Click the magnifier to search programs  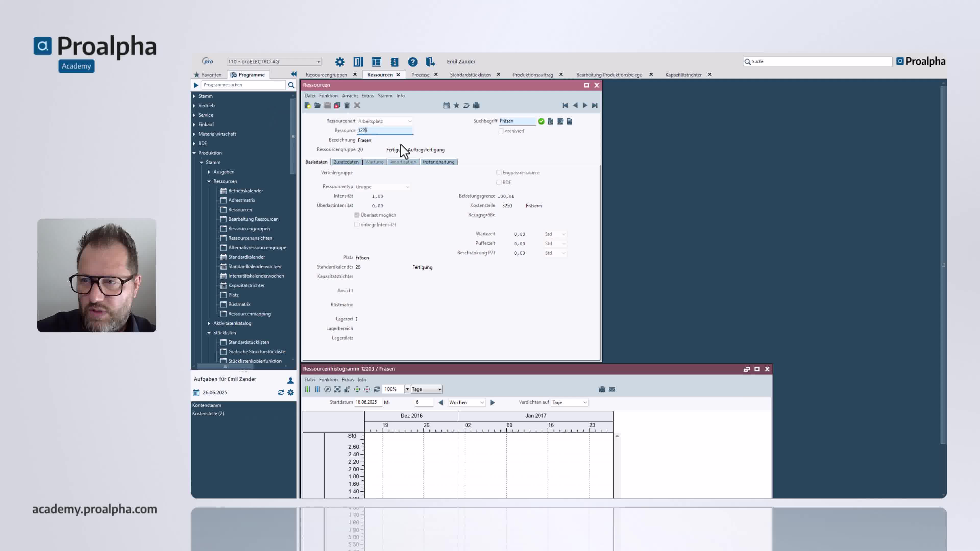point(291,85)
